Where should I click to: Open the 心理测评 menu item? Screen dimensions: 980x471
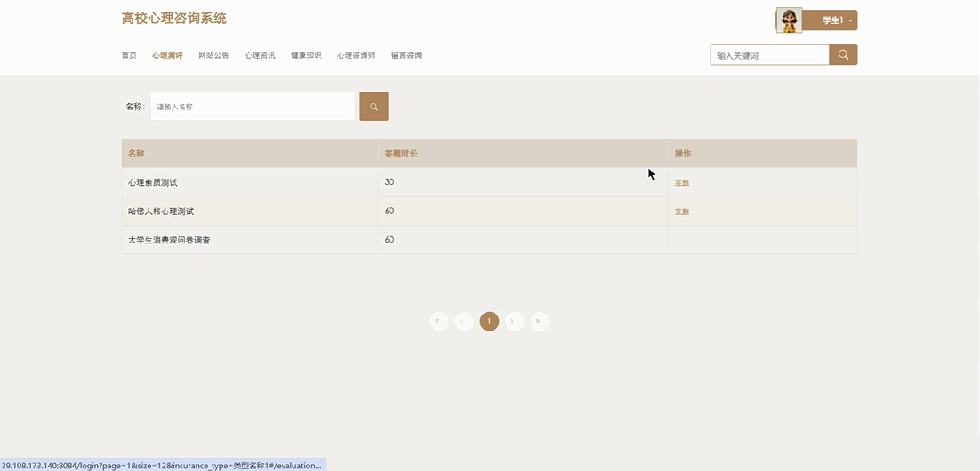coord(167,55)
